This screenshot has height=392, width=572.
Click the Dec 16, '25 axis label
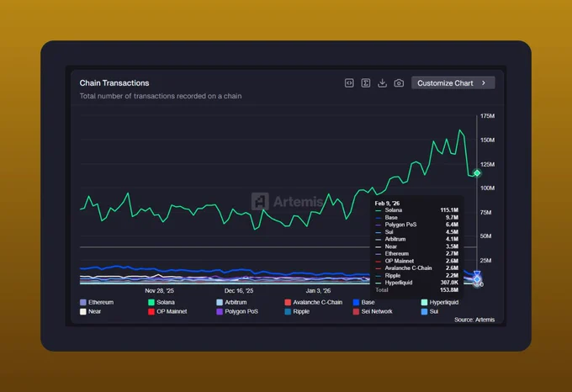[x=239, y=290]
